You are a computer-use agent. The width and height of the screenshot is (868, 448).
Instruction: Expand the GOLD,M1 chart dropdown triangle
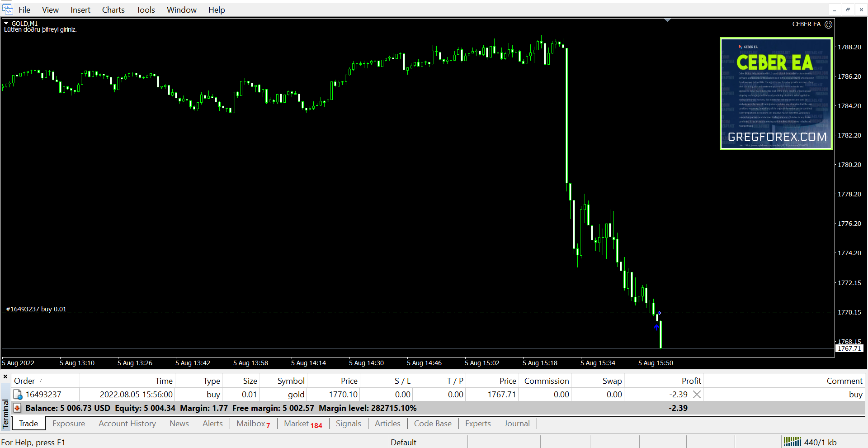click(6, 23)
